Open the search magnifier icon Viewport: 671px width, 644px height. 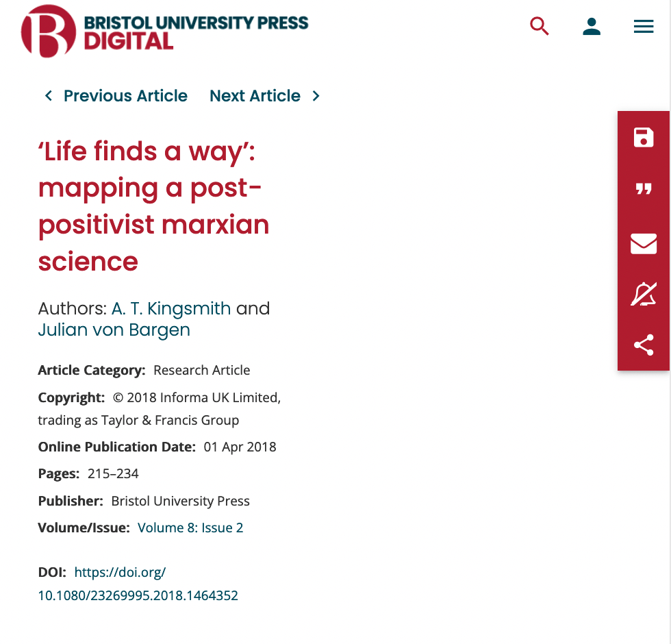tap(540, 27)
